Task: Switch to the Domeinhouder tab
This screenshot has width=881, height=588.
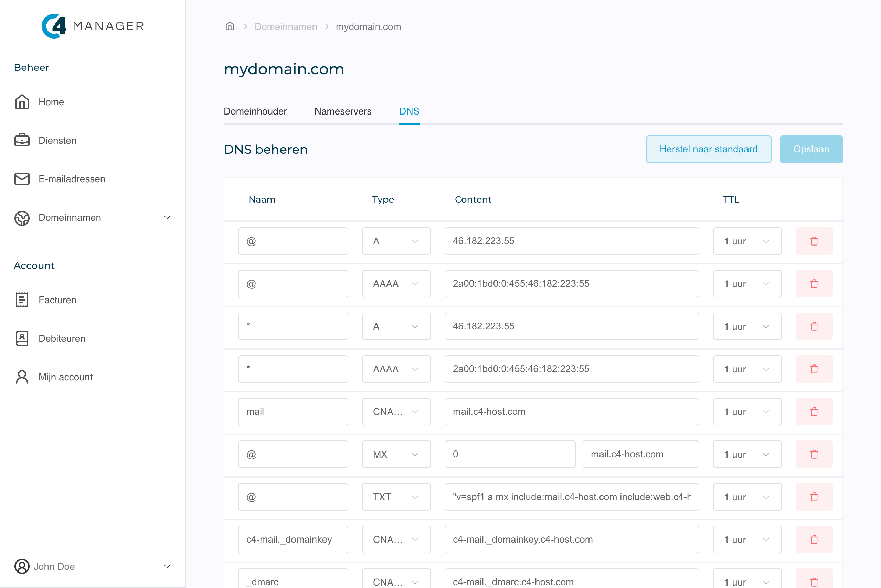Action: [x=255, y=111]
